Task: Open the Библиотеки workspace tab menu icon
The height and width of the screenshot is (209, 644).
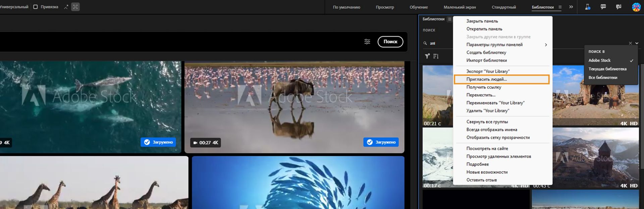Action: pos(560,7)
